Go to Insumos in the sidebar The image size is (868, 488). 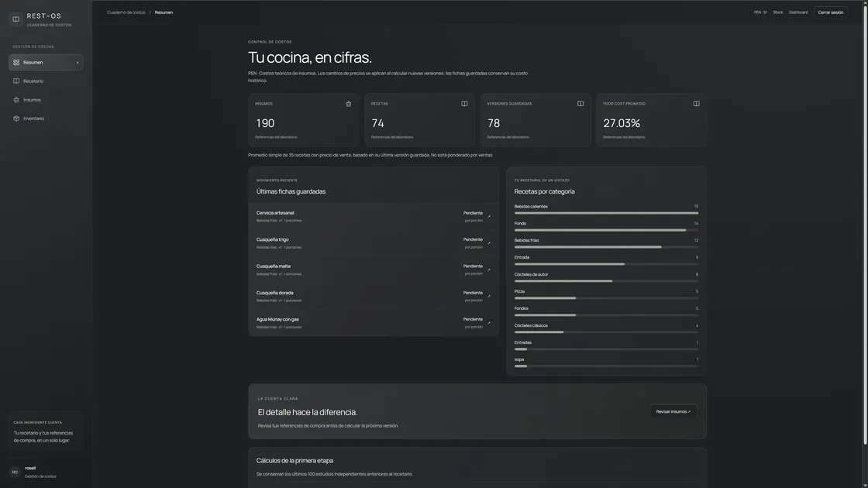(x=46, y=100)
